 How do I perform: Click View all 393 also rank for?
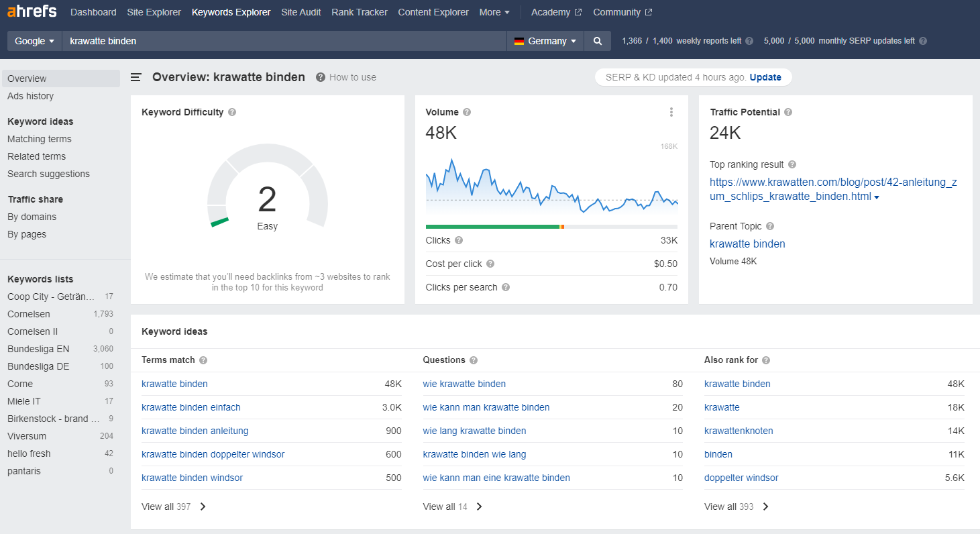(729, 506)
